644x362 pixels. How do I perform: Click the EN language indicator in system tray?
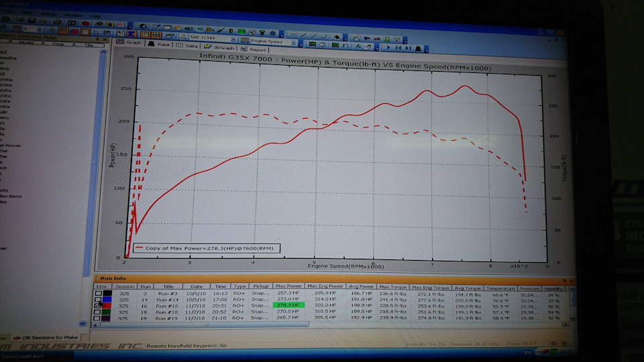527,352
